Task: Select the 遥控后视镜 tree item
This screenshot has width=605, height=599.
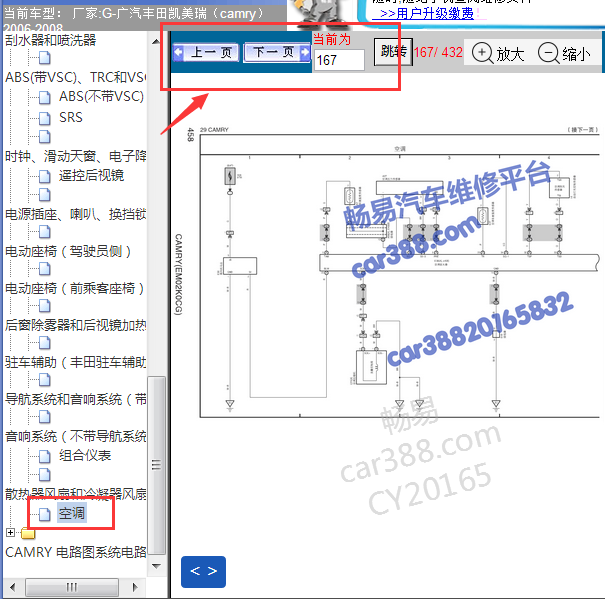Action: pos(91,175)
